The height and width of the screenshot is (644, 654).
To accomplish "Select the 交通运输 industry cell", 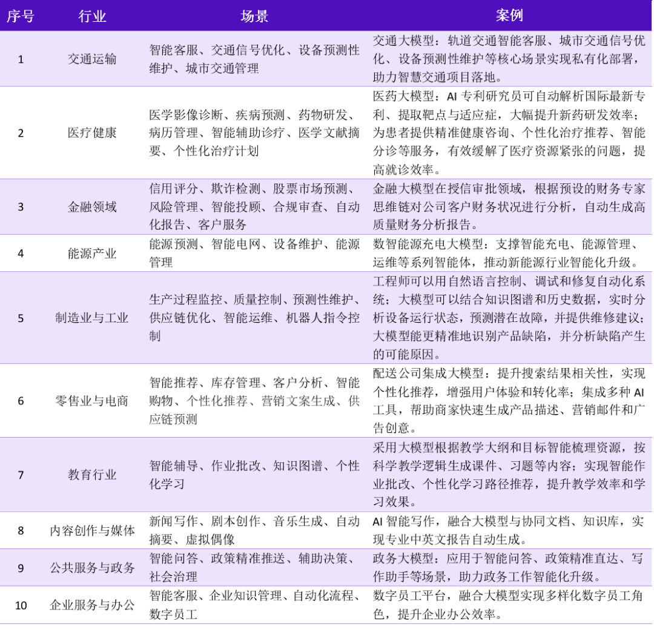I will (92, 59).
